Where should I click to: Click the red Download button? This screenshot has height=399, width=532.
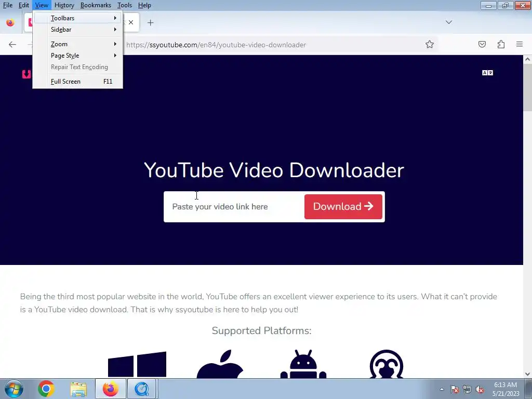(343, 207)
